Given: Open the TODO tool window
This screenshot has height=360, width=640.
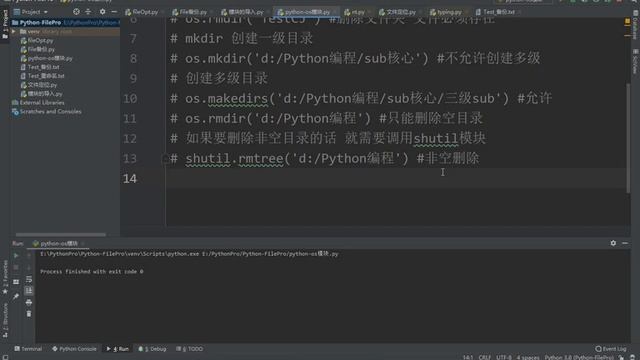Looking at the screenshot, I should 189,349.
